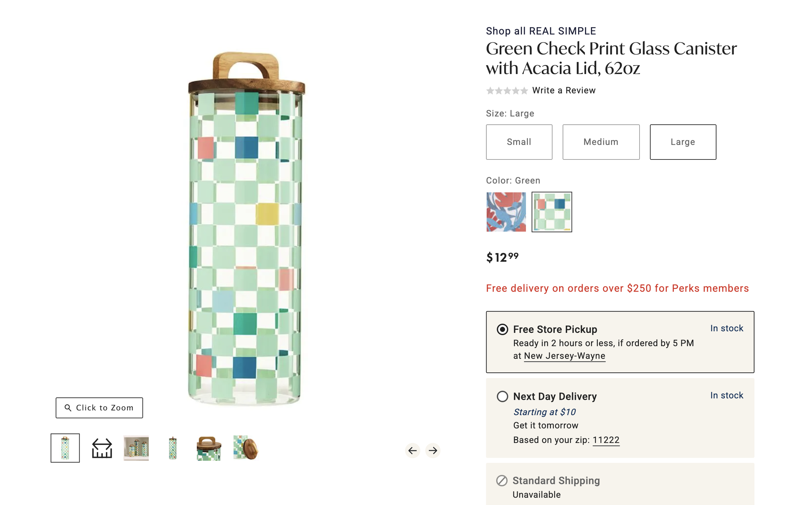This screenshot has width=812, height=505.
Task: View the canister set lifestyle thumbnail
Action: [136, 448]
